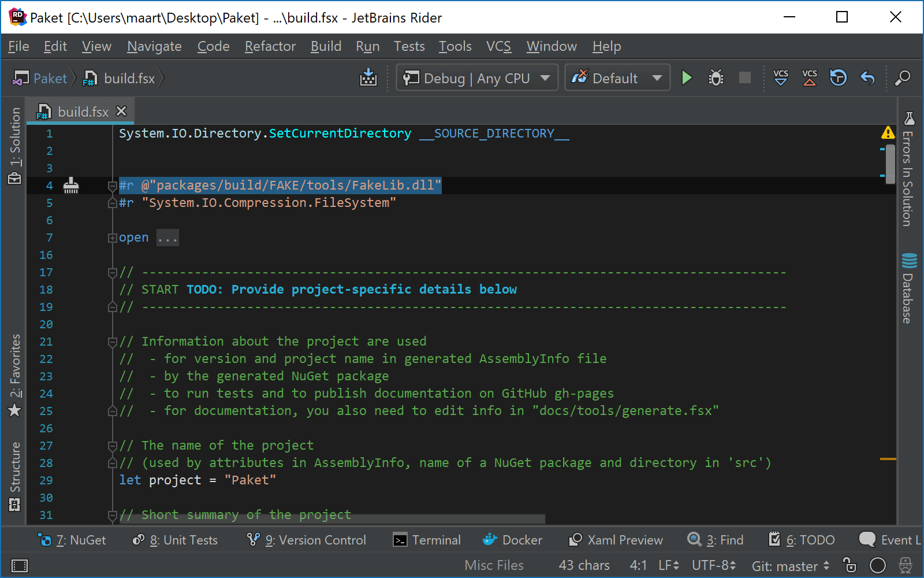The image size is (924, 578).
Task: Open the 7: NuGet tool window
Action: coord(72,540)
